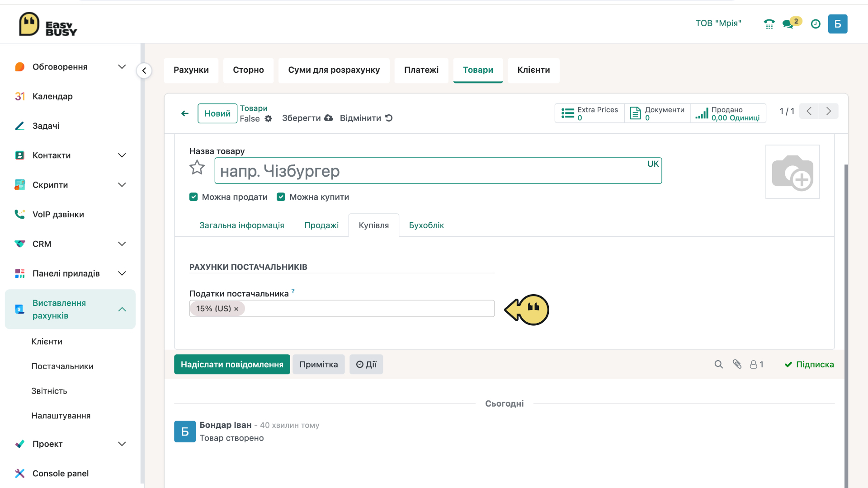Screen dimensions: 868x488
Task: Open Суми для розрахунку tab
Action: [334, 70]
